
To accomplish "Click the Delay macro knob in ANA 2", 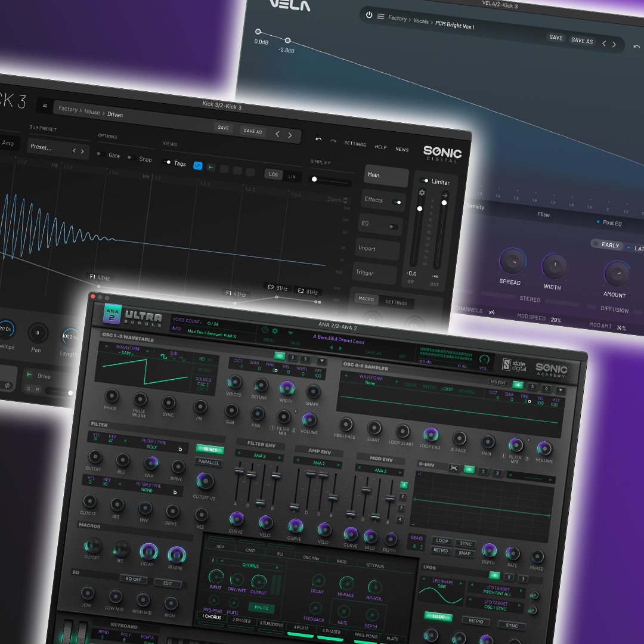I will pos(148,552).
